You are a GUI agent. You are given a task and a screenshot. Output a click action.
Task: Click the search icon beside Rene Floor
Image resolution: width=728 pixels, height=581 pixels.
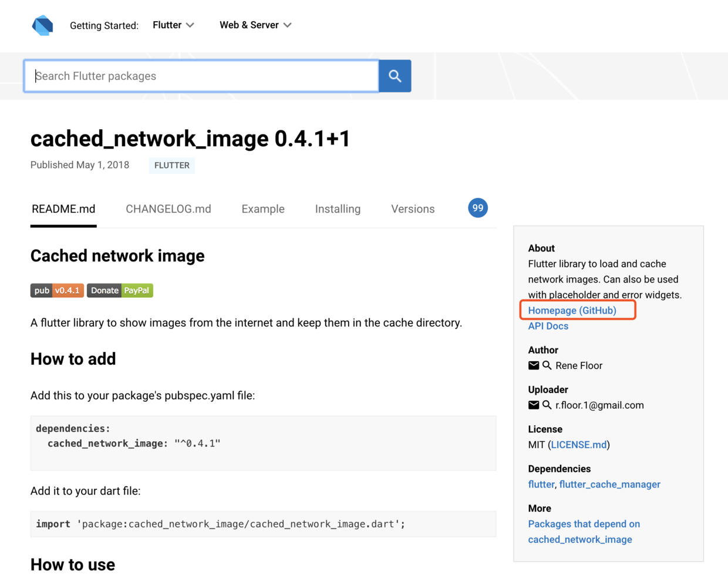547,365
